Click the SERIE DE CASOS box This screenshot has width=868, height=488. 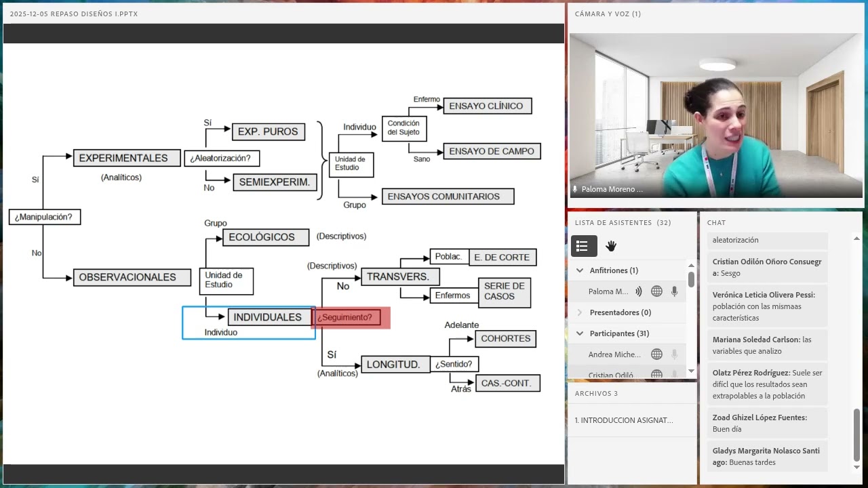(505, 291)
